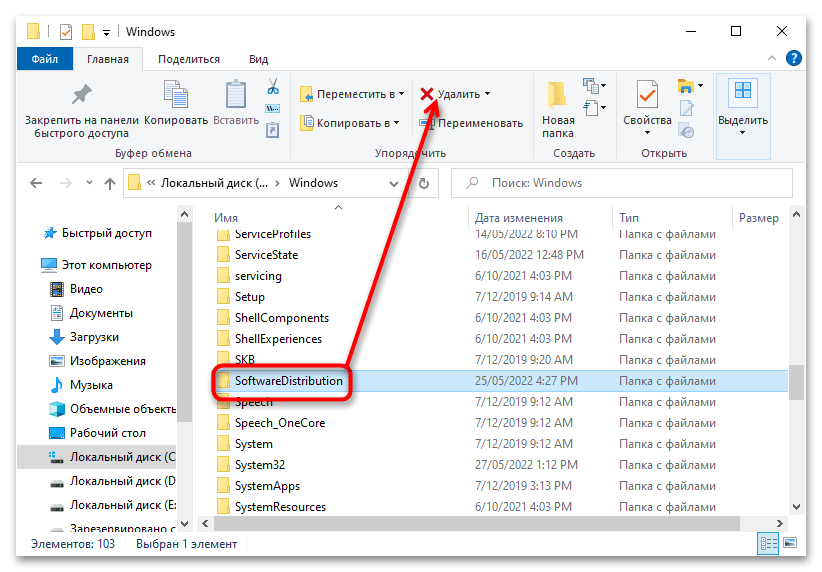Open Свойства (Properties) from the ribbon
Screen dimensions: 822x572
click(647, 109)
